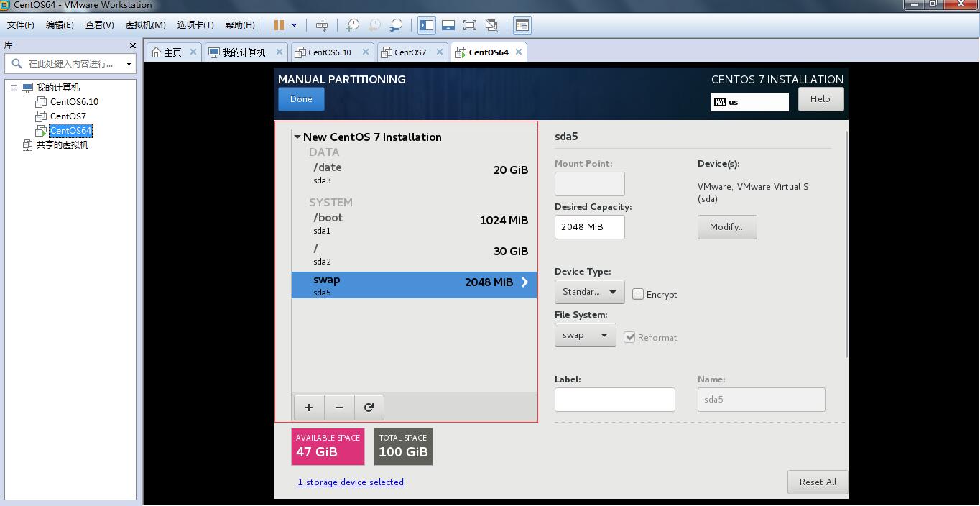Collapse the New CentOS 7 Installation section
Viewport: 980px width, 506px height.
coord(297,137)
